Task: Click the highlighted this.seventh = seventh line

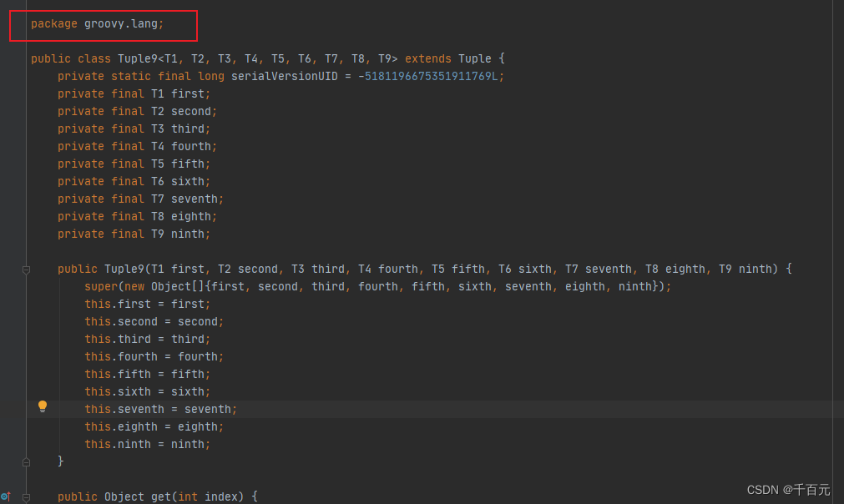Action: pos(160,409)
